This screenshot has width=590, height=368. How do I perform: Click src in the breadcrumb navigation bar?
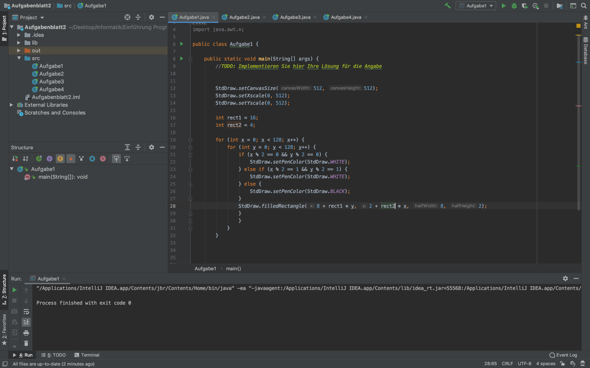pyautogui.click(x=64, y=6)
